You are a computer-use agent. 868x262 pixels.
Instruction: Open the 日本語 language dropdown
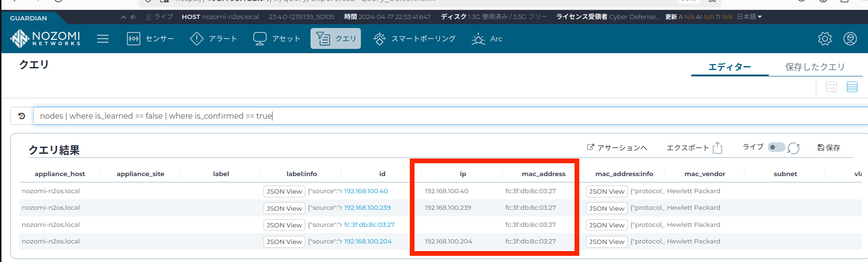pos(749,17)
